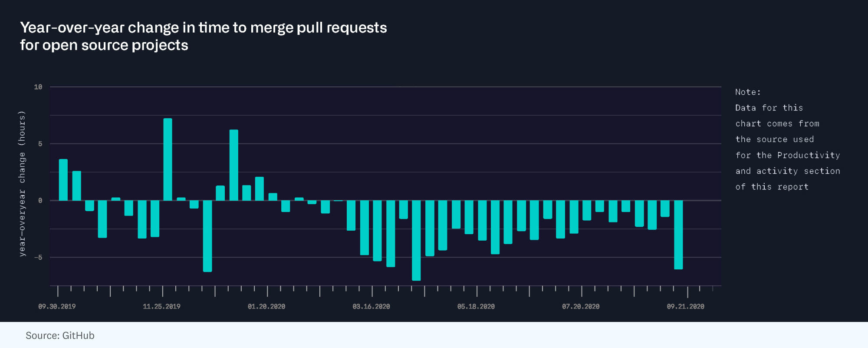The width and height of the screenshot is (868, 348).
Task: Choose the 09.21.2020 date label
Action: [x=685, y=307]
